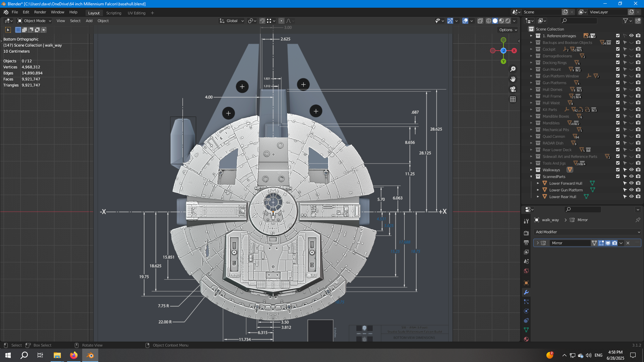Screen dimensions: 644x362
Task: Hide 1. ReferenceImages collection via eye icon
Action: [631, 36]
